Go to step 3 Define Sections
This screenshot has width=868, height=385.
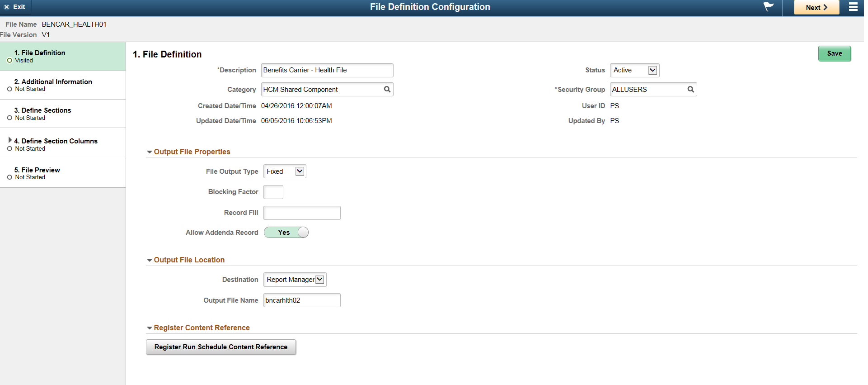(x=63, y=114)
